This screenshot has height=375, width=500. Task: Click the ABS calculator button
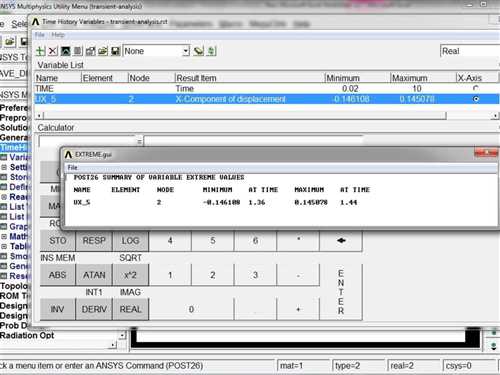pos(58,275)
